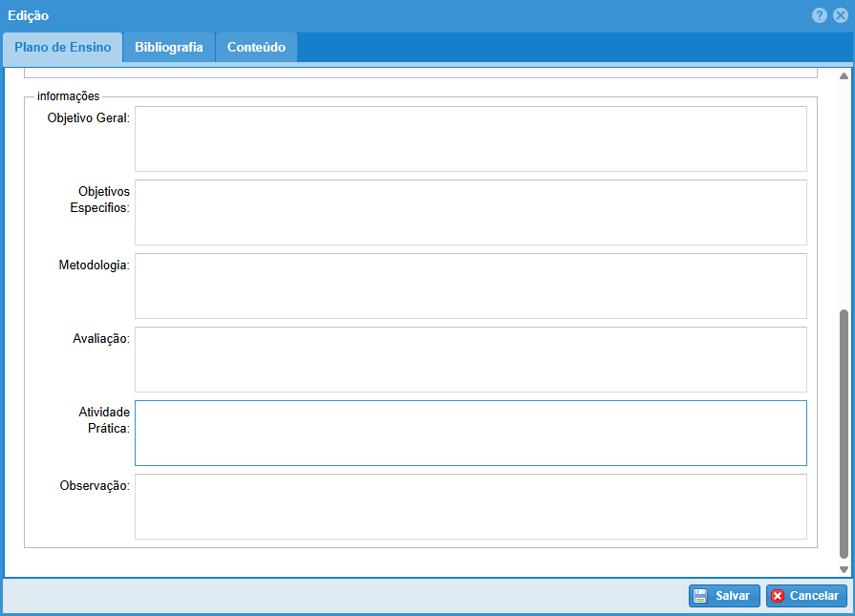855x616 pixels.
Task: Select the Conteúdo tab
Action: (x=256, y=48)
